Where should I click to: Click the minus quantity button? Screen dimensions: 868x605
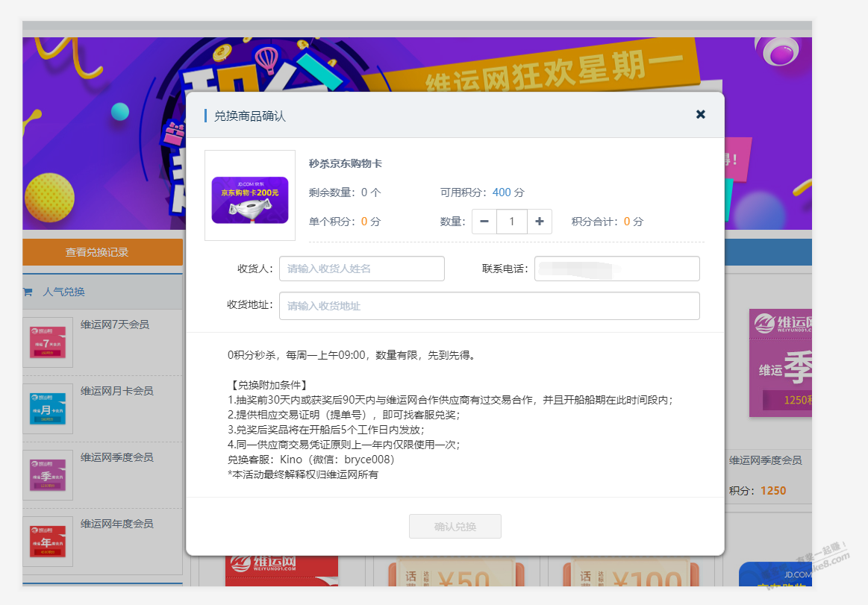pos(484,222)
